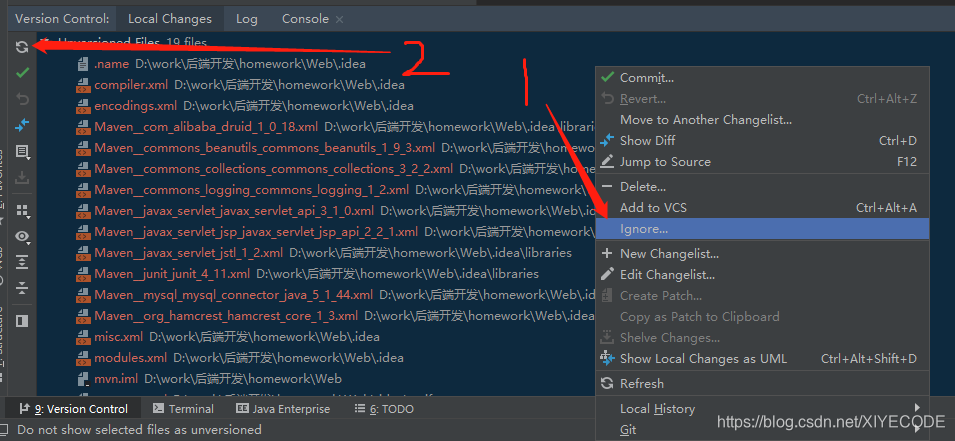Choose Commit... from the context menu
The width and height of the screenshot is (955, 441).
762,78
